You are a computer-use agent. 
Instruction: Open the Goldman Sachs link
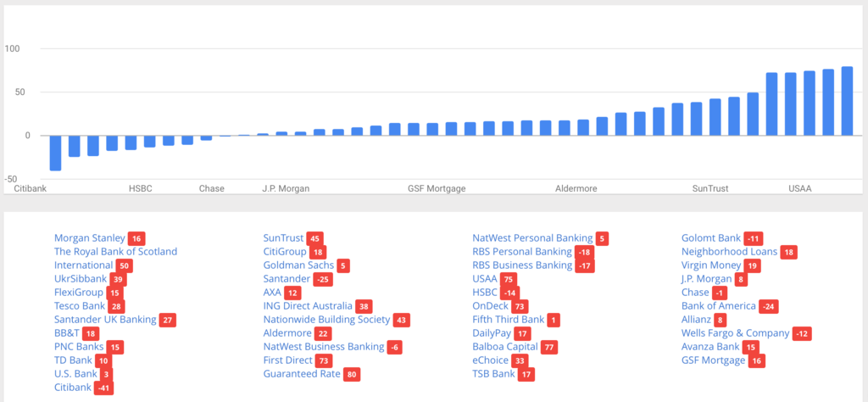pyautogui.click(x=298, y=265)
